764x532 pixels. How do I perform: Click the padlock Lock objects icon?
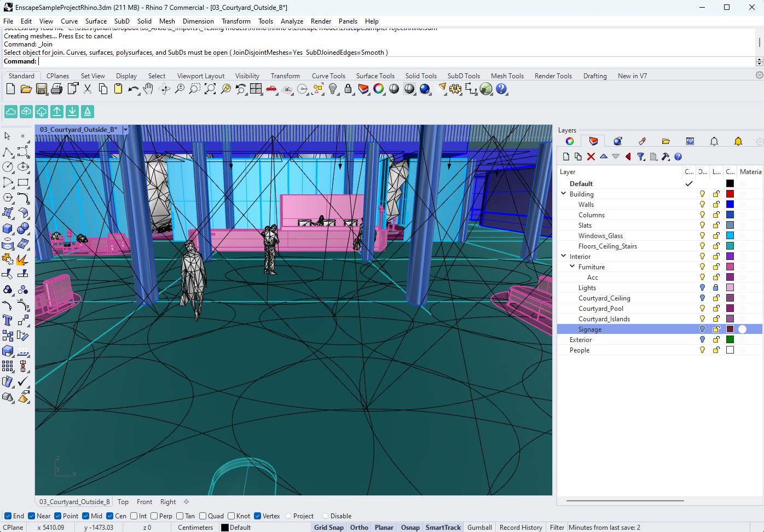click(348, 89)
